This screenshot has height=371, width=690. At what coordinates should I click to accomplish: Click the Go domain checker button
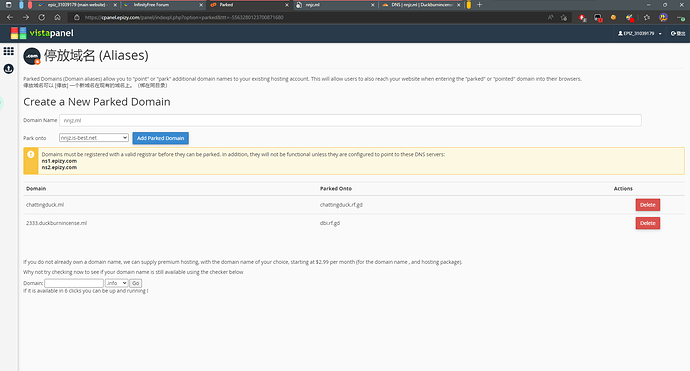click(136, 283)
